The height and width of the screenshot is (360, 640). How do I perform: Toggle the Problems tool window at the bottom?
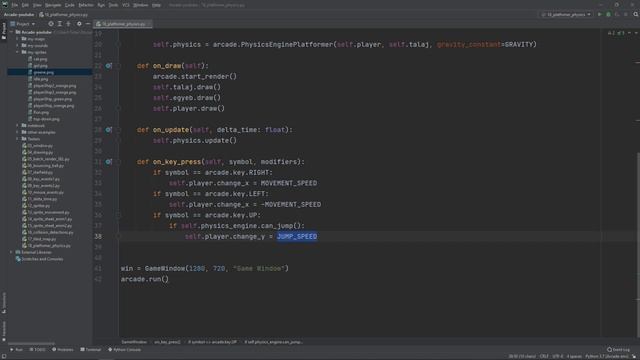coord(62,350)
